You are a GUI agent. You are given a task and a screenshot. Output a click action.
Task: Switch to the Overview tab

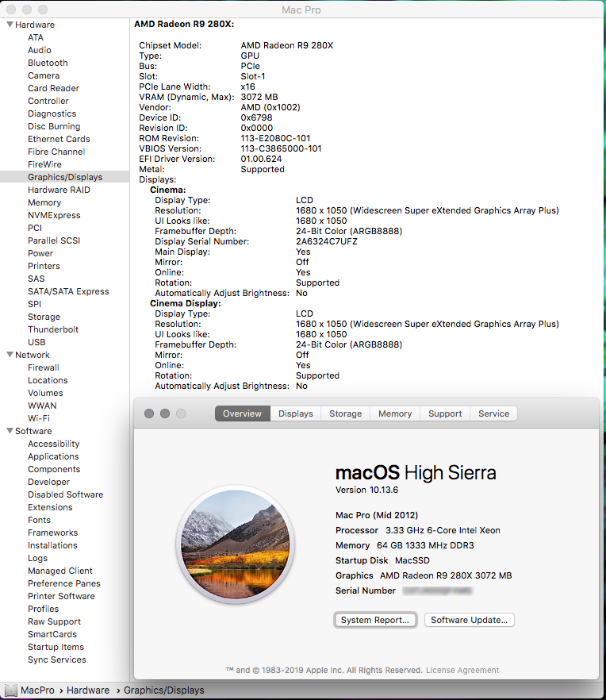tap(242, 413)
